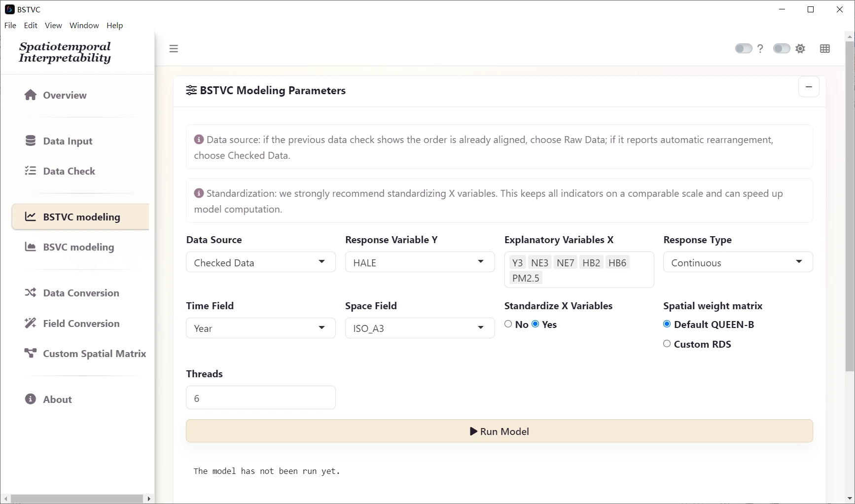Click the PM2.5 tag in Explanatory Variables
Viewport: 855px width, 504px height.
pyautogui.click(x=526, y=278)
